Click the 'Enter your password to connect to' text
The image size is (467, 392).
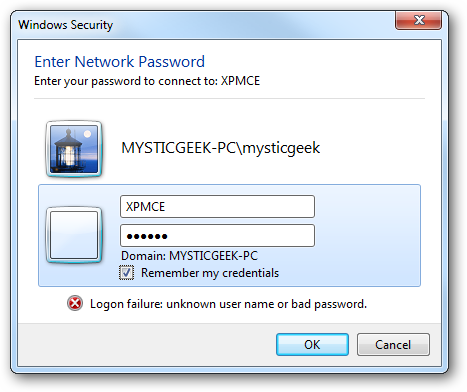pyautogui.click(x=126, y=81)
